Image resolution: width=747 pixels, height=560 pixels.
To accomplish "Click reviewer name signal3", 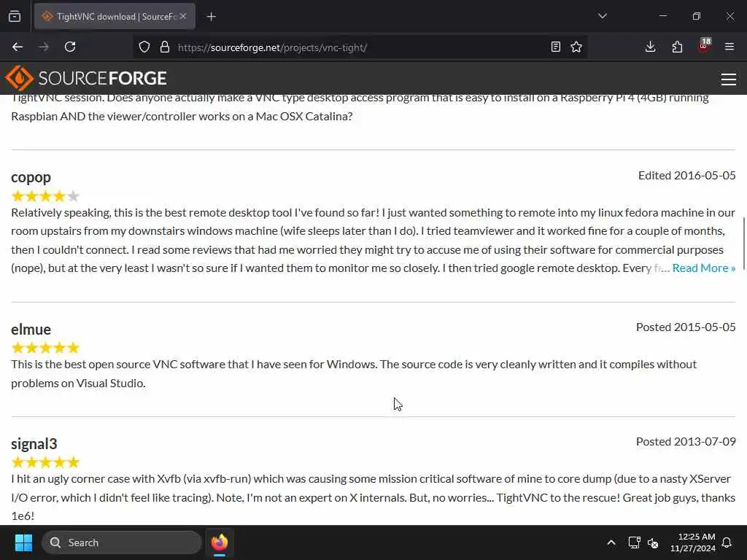I will click(34, 444).
